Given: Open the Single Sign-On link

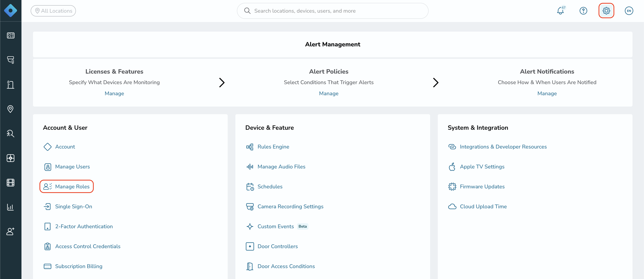Looking at the screenshot, I should click(x=73, y=207).
